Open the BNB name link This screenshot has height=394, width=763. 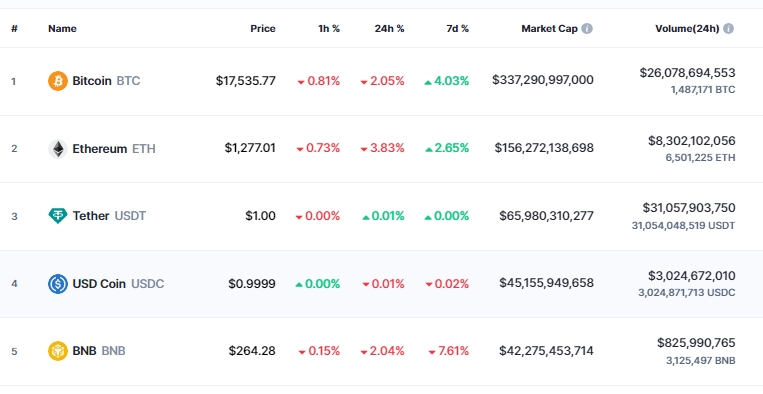99,351
